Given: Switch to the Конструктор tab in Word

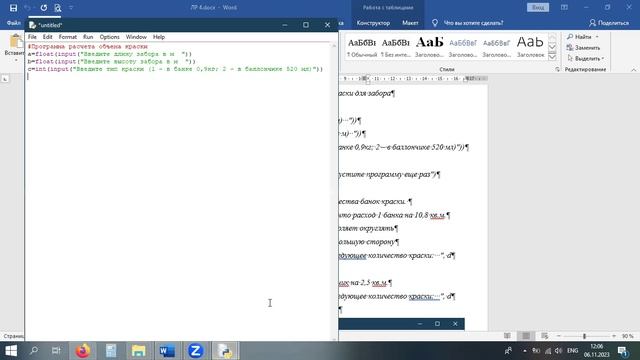Looking at the screenshot, I should [373, 23].
